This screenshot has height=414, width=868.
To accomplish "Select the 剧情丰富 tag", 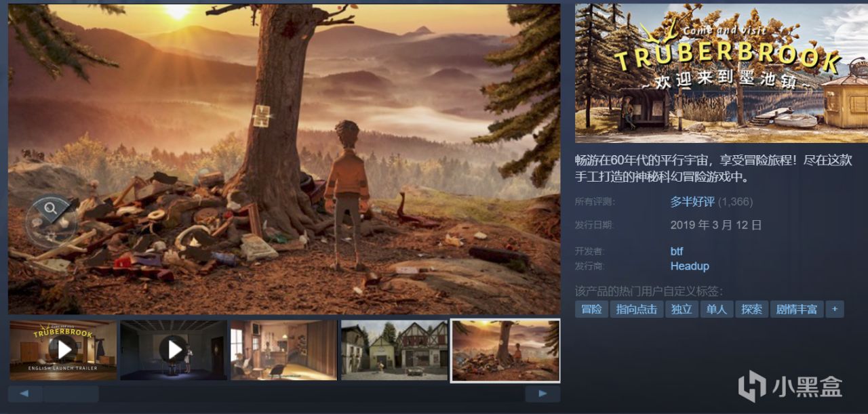I will click(x=797, y=310).
